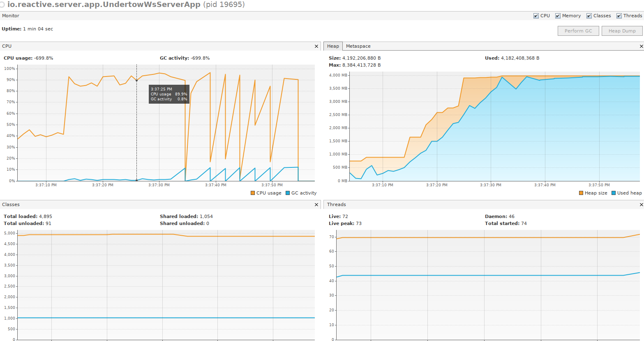This screenshot has height=341, width=644.
Task: Click the Live peak 73 value
Action: pyautogui.click(x=359, y=223)
